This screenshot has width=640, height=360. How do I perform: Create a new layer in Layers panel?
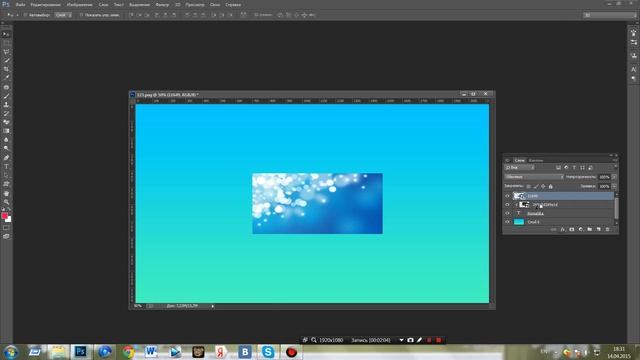(598, 229)
